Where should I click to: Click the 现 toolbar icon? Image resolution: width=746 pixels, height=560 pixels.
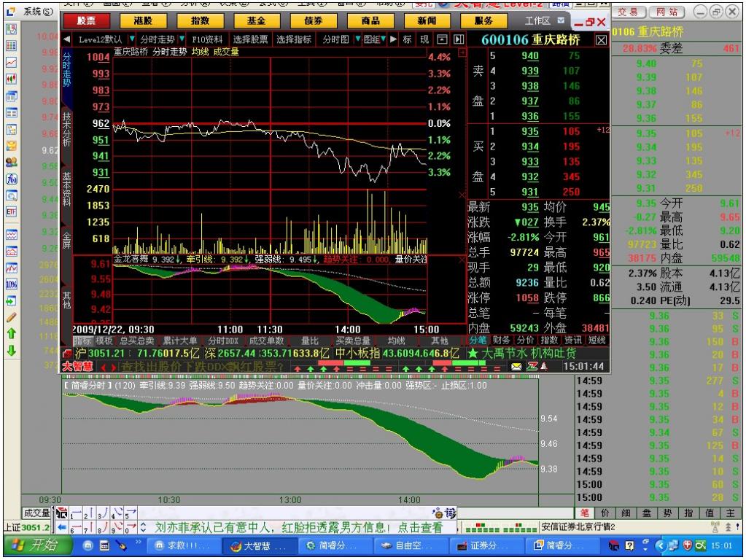point(424,39)
